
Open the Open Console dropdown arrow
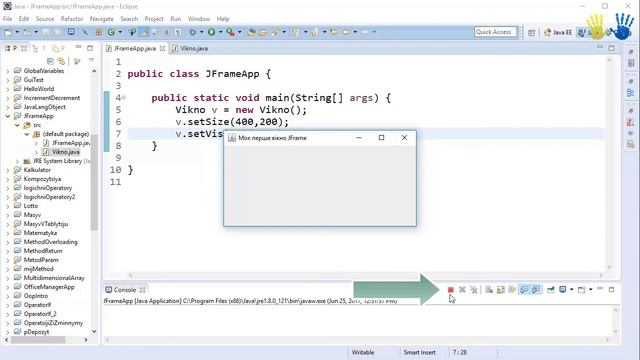click(590, 289)
